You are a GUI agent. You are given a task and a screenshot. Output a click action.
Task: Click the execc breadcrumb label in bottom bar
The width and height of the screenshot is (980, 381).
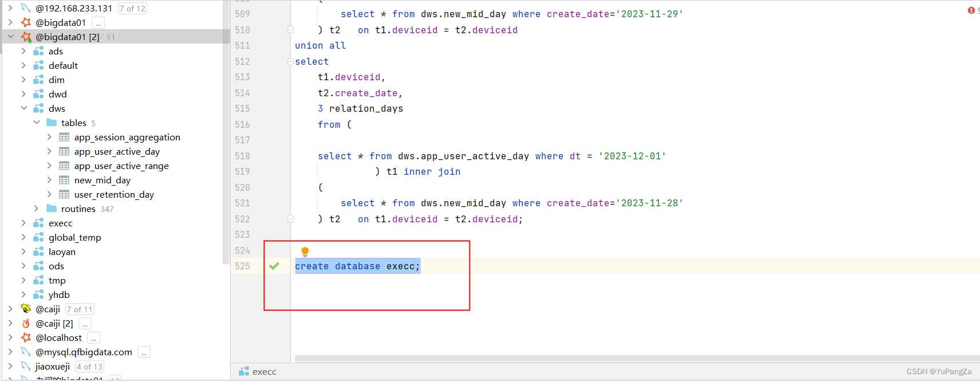click(264, 371)
